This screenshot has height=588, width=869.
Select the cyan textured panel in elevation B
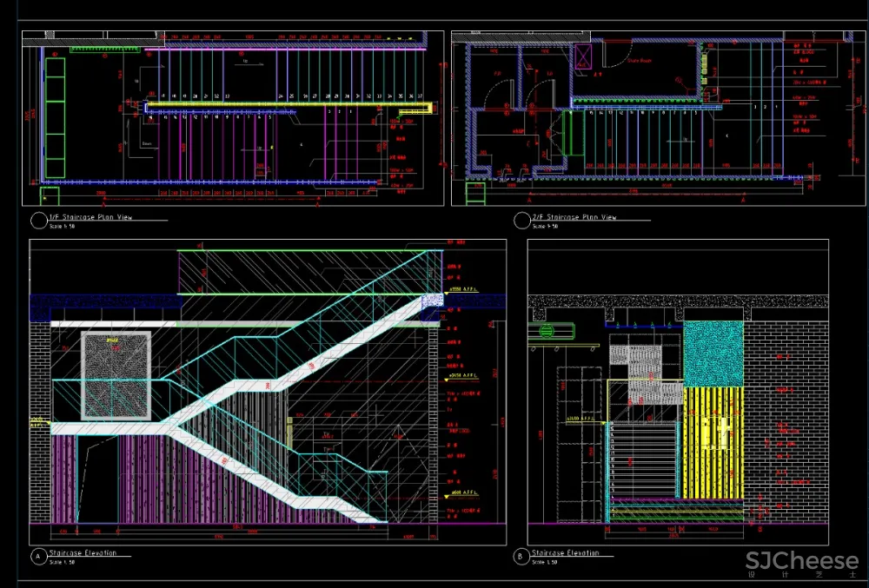(x=713, y=353)
